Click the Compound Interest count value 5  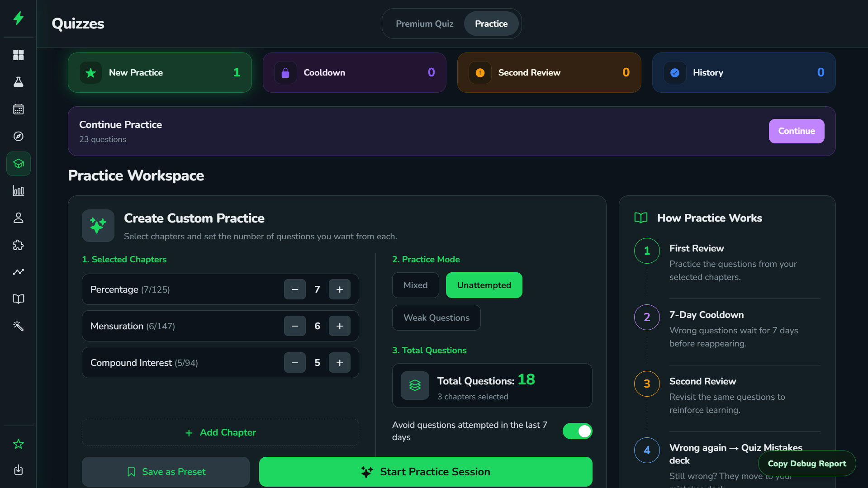click(x=317, y=363)
